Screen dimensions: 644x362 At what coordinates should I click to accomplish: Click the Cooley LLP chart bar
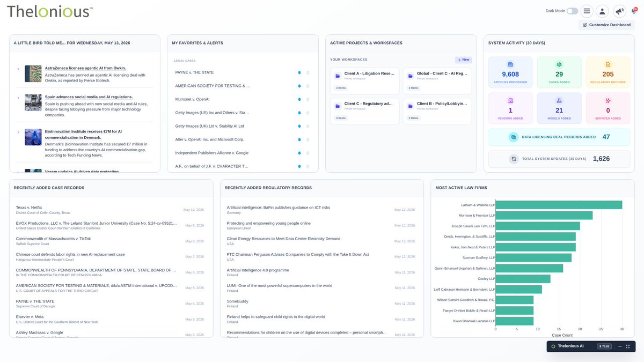tap(523, 279)
